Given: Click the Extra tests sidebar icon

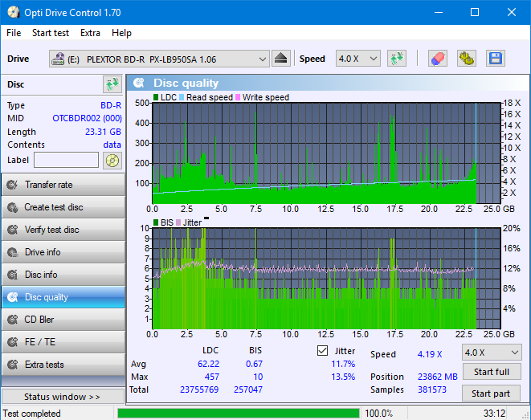Looking at the screenshot, I should click(13, 365).
